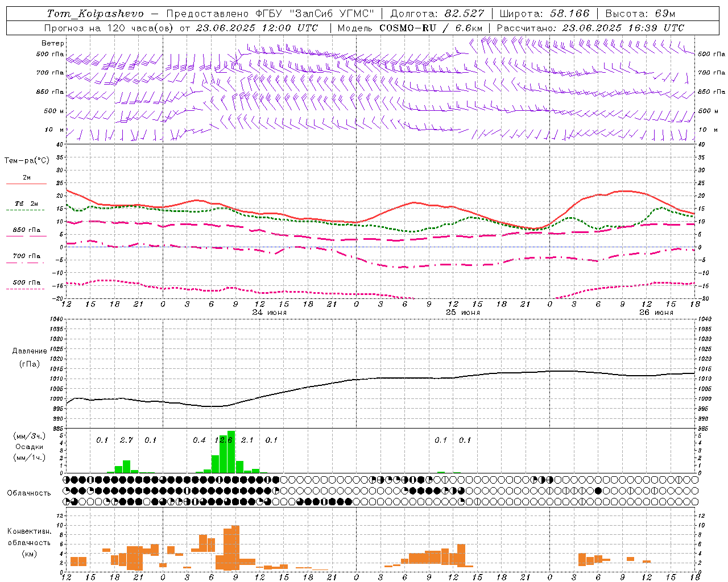Click the Модель COSMO-RU / 6.6км label
This screenshot has height=582, width=728.
[x=410, y=28]
